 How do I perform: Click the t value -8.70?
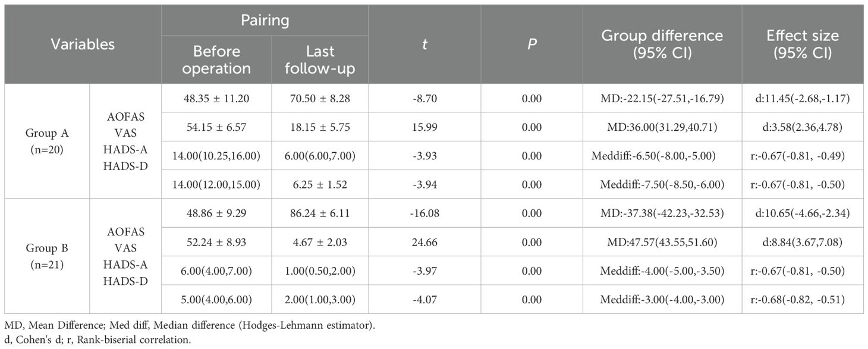pos(424,98)
